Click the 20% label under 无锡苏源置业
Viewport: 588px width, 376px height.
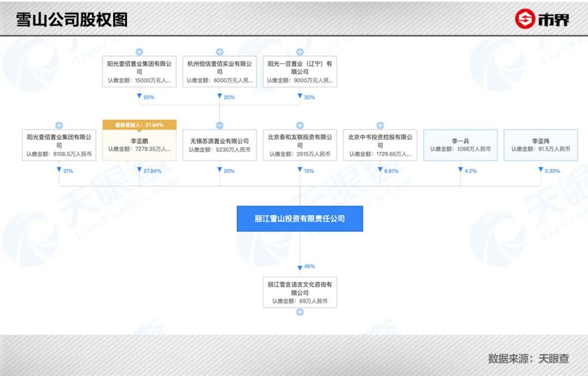229,171
